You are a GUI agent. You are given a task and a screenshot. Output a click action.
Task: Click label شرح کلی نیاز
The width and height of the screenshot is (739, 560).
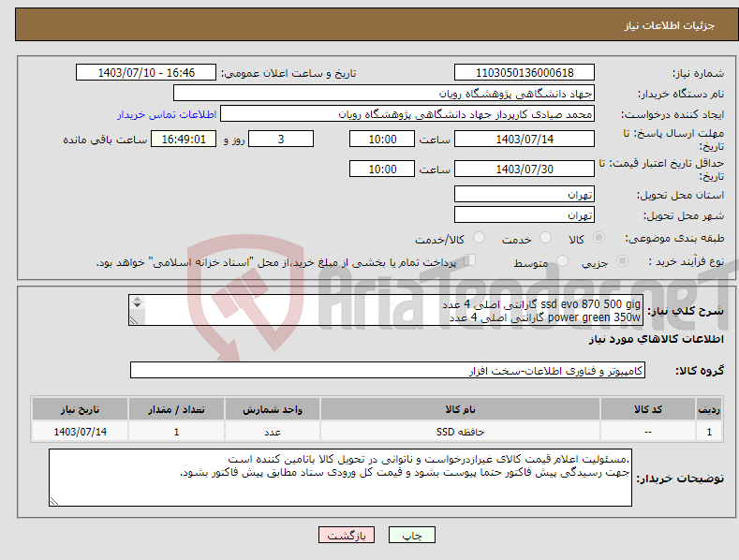(x=686, y=311)
